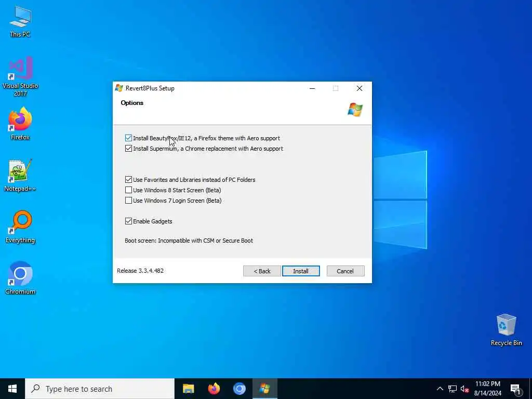Screen dimensions: 532x399
Task: Uncheck Install Supermium Chrome replacement
Action: click(128, 149)
